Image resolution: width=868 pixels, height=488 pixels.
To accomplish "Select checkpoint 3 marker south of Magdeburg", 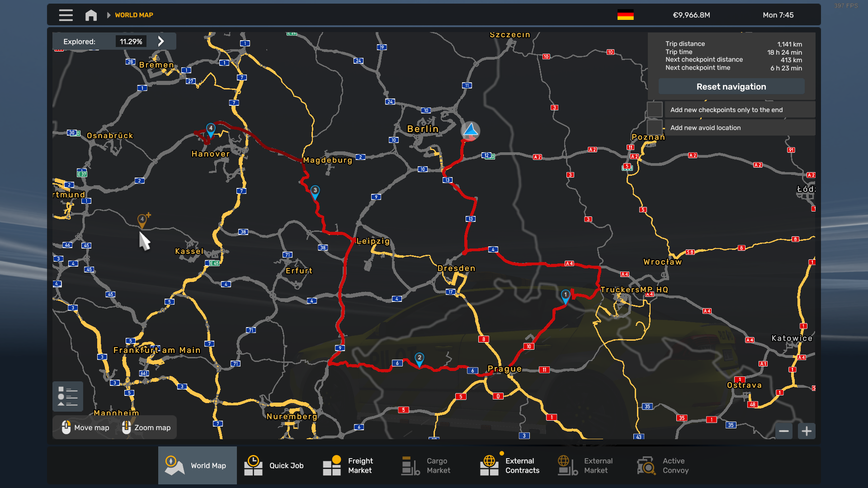I will [315, 192].
